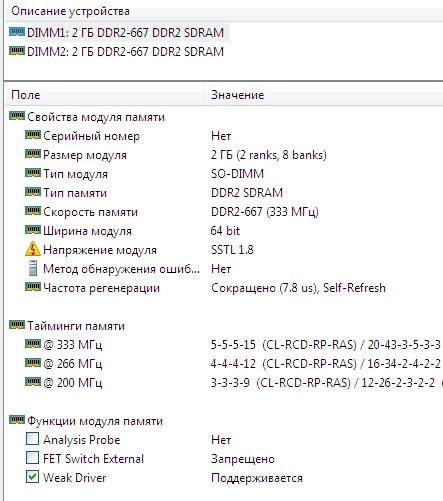This screenshot has height=501, width=443.
Task: Click icon beside Частота регенерации
Action: click(33, 287)
